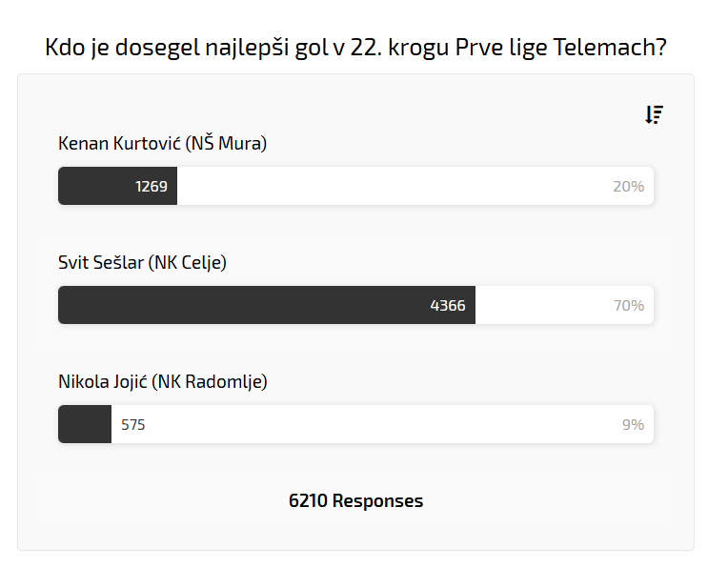Select the Svit Sešlar (NK Celje) label

142,263
